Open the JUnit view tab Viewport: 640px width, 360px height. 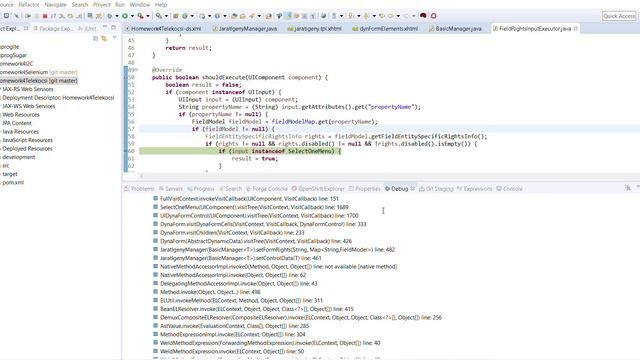(x=87, y=29)
